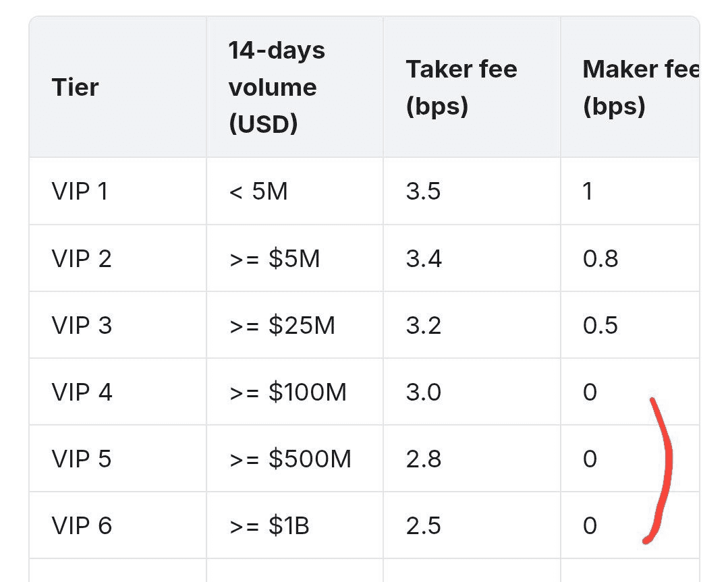Viewport: 728px width, 582px height.
Task: Select the ">= $25M" volume cell
Action: (282, 325)
